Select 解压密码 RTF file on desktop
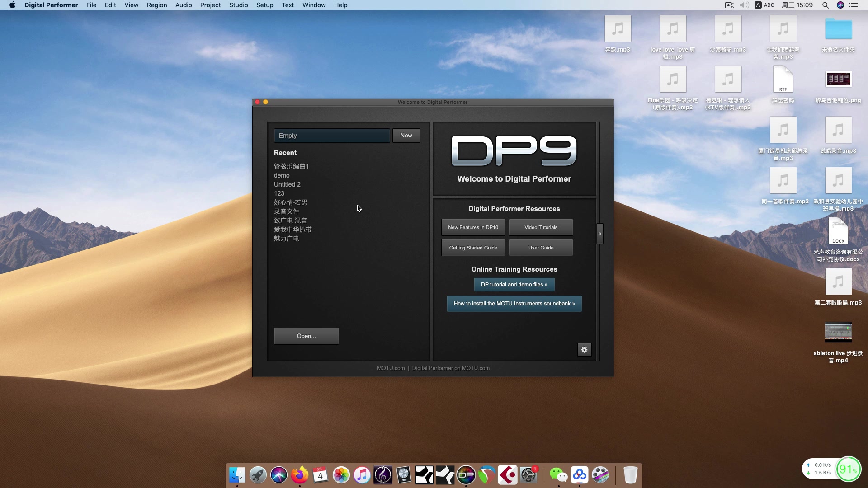The image size is (868, 488). (x=783, y=80)
